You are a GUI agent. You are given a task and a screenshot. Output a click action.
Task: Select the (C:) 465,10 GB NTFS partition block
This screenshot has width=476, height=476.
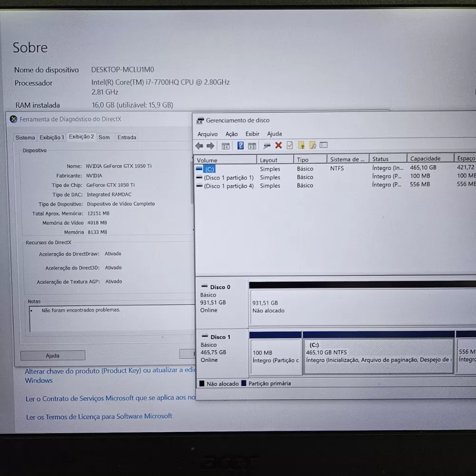[x=378, y=356]
